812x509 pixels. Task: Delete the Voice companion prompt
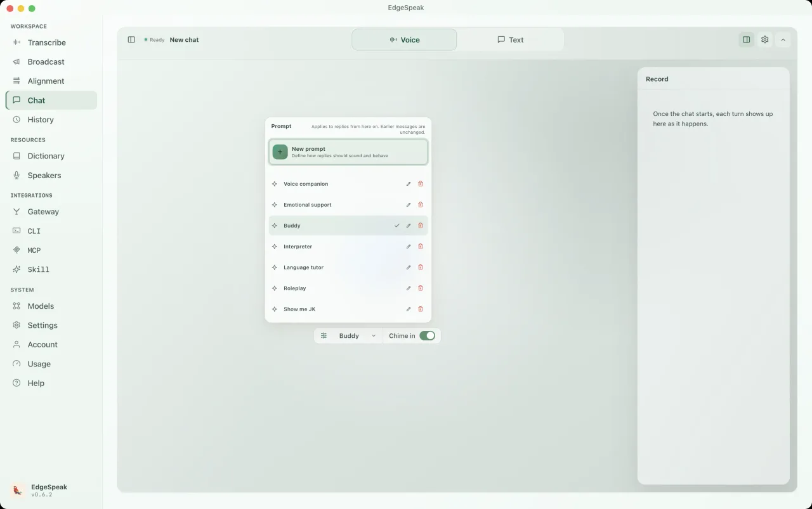pyautogui.click(x=421, y=184)
